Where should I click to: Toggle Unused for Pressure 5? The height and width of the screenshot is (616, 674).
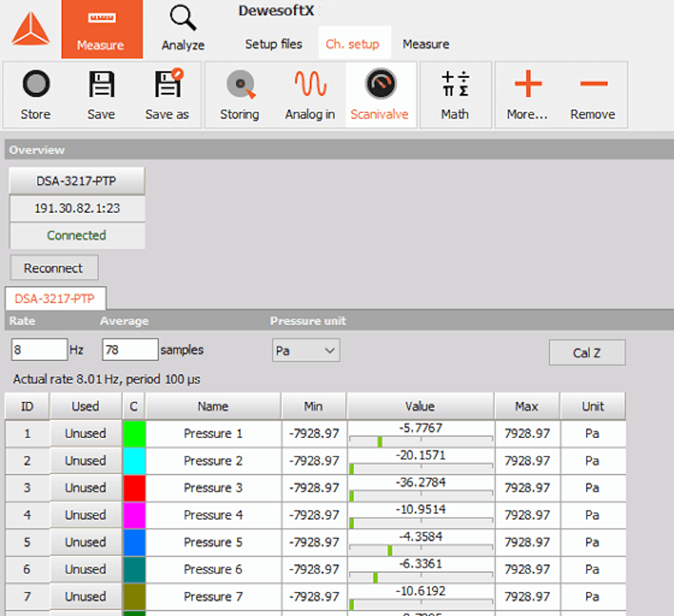86,542
